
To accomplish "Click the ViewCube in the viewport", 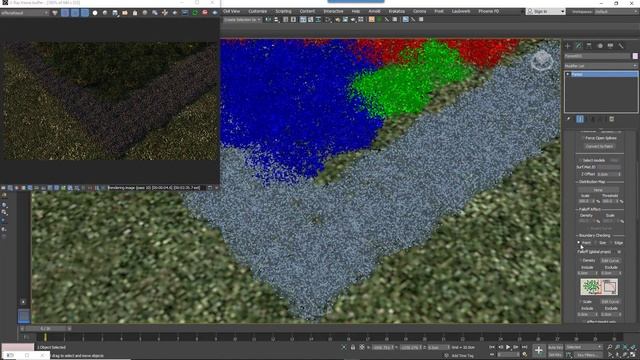I will [x=542, y=61].
